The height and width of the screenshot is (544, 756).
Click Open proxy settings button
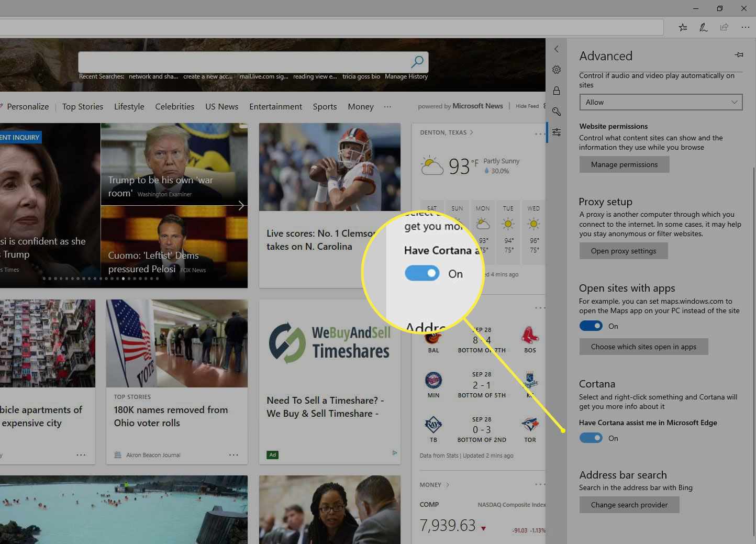pos(624,251)
